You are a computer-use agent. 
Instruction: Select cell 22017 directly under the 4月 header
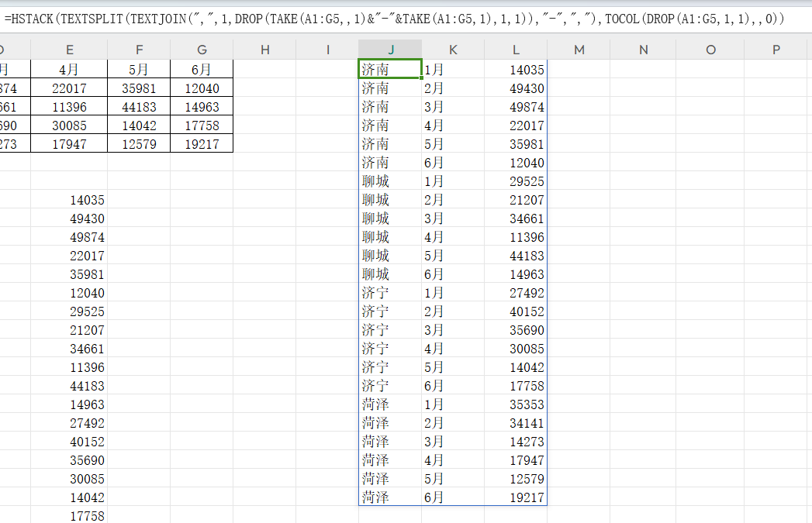69,88
